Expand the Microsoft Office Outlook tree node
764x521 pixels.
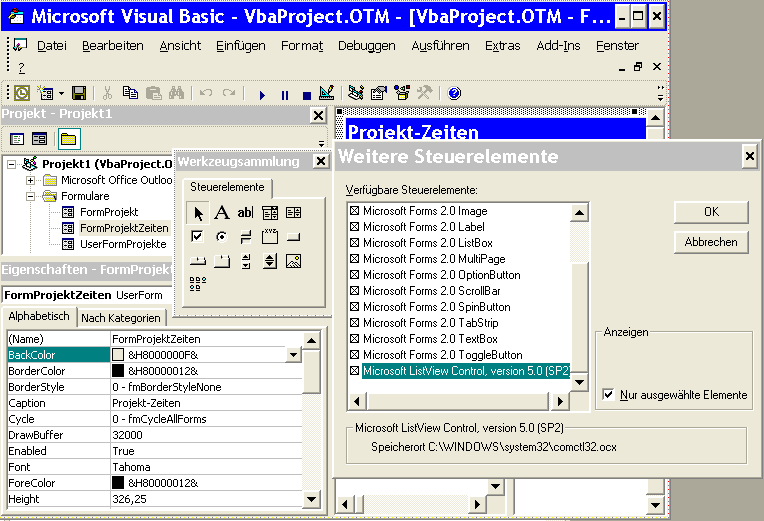[31, 180]
